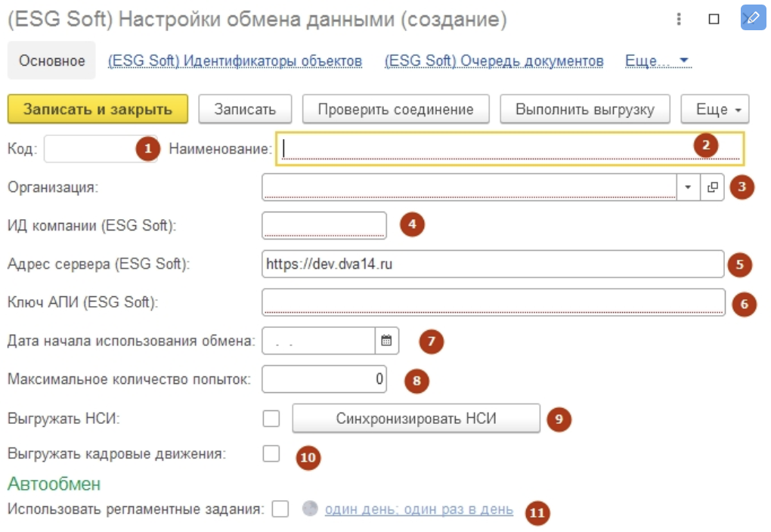Click the 'Ключ АПИ (ESG Soft):' label
The width and height of the screenshot is (771, 532).
pos(83,302)
